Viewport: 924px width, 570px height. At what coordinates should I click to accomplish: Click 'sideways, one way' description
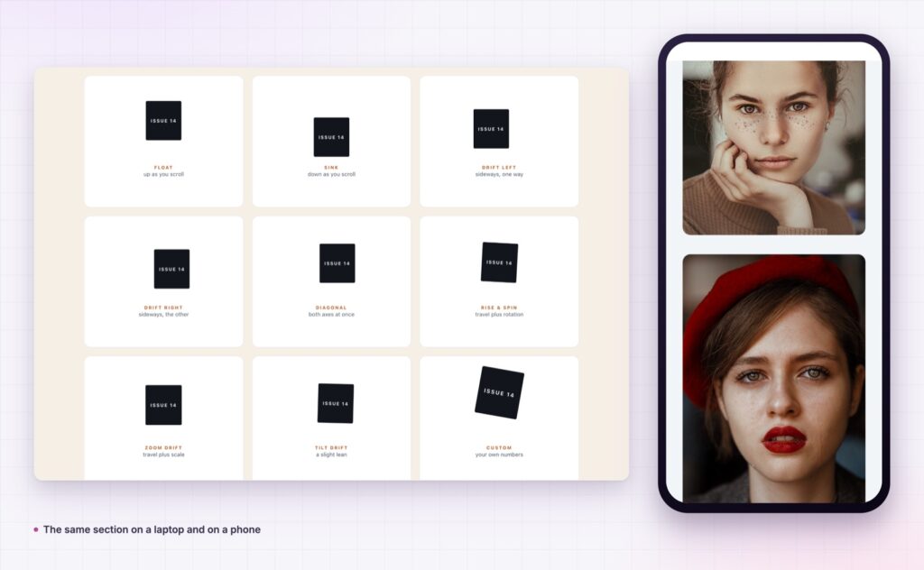coord(499,174)
